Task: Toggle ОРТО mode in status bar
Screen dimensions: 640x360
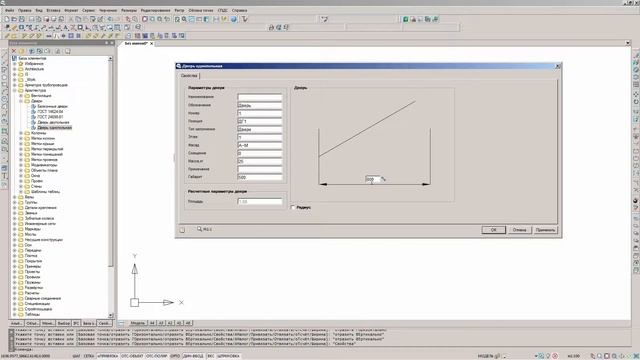Action: [175, 356]
